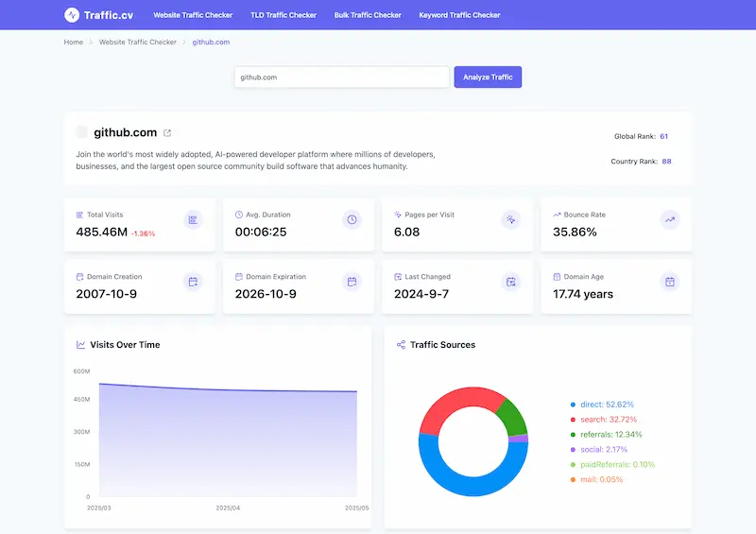
Task: Click the round Total Visits card icon
Action: tap(193, 220)
